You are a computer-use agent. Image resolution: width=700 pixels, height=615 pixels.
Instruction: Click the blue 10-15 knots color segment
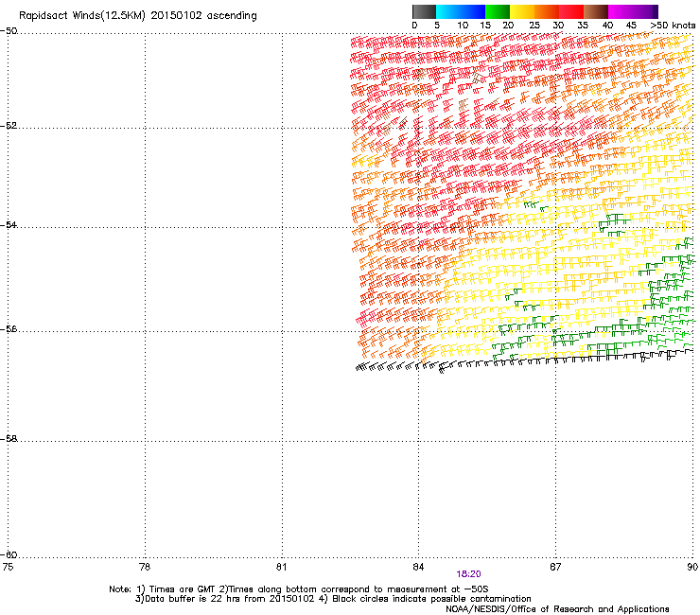473,11
